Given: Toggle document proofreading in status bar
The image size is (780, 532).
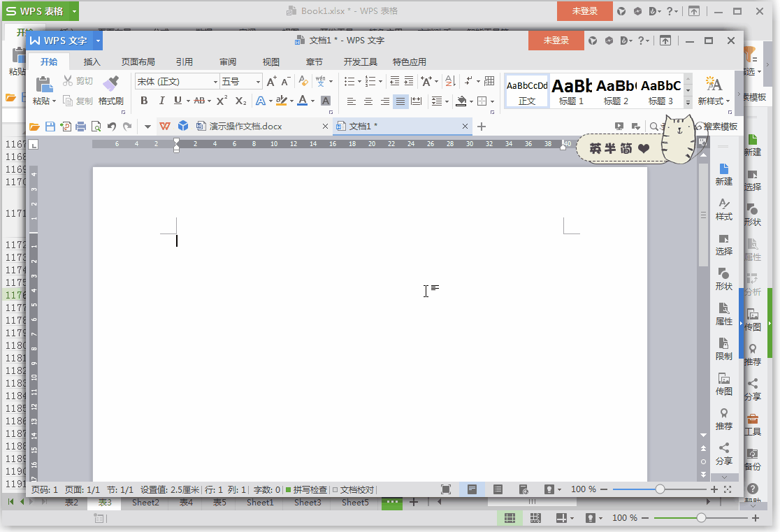Looking at the screenshot, I should pos(353,489).
